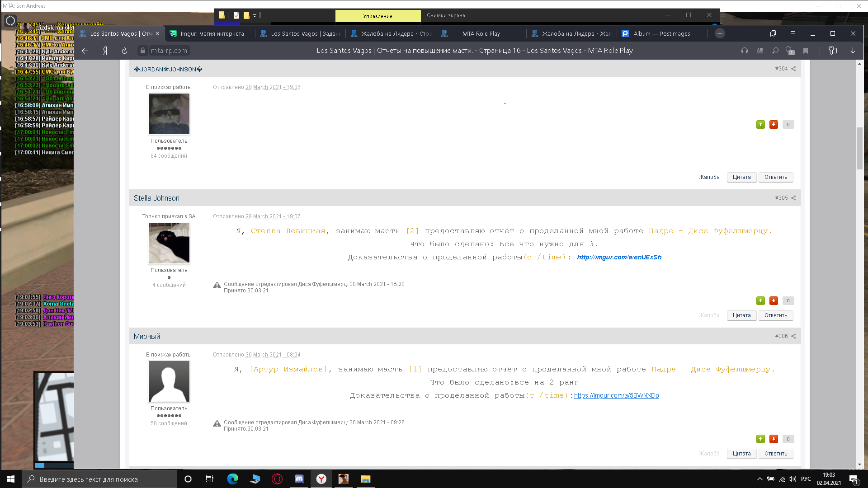
Task: Open Stella Johnson profile name link
Action: (x=156, y=198)
